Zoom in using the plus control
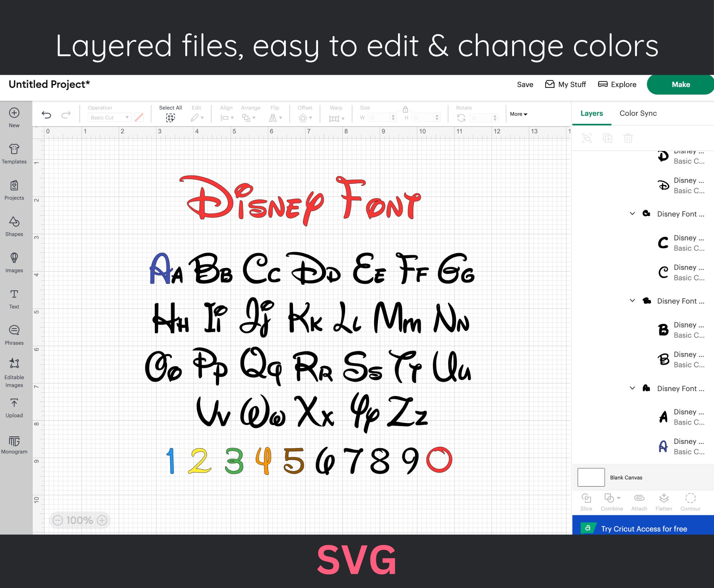Viewport: 714px width, 588px height. click(x=102, y=520)
